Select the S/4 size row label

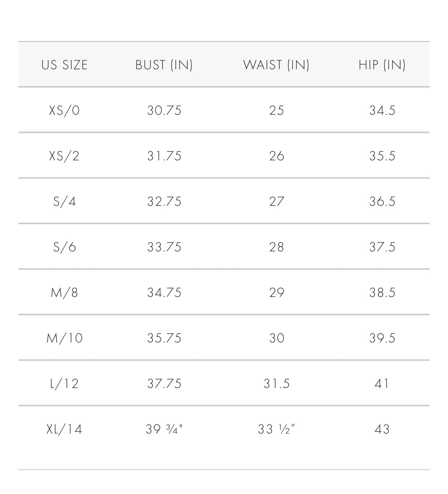(x=65, y=202)
